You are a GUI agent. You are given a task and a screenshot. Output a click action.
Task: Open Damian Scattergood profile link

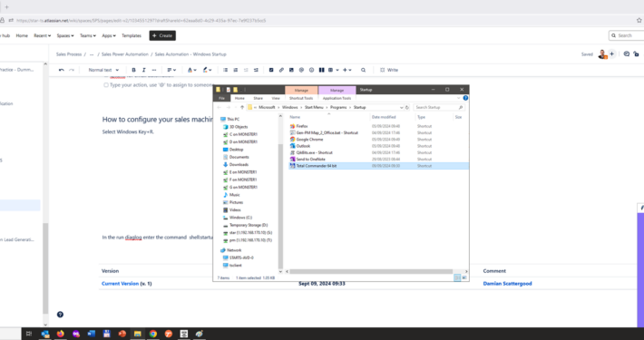[507, 284]
